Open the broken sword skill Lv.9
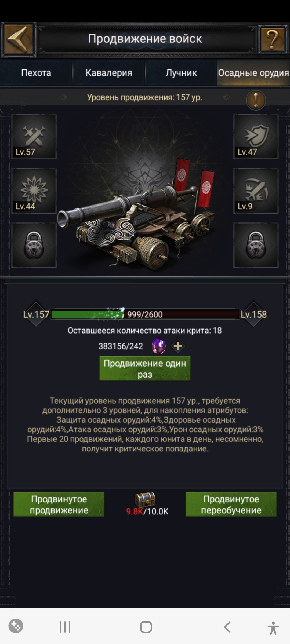 256,191
